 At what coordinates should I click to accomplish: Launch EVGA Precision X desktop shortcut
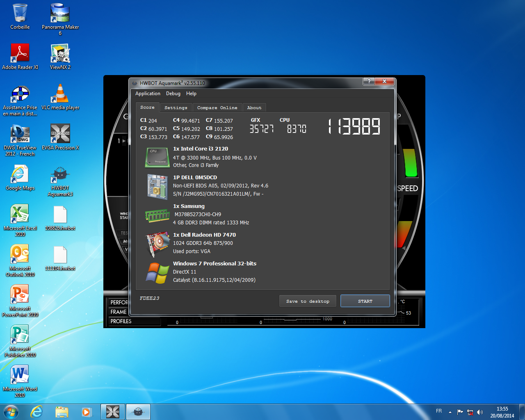tap(60, 137)
